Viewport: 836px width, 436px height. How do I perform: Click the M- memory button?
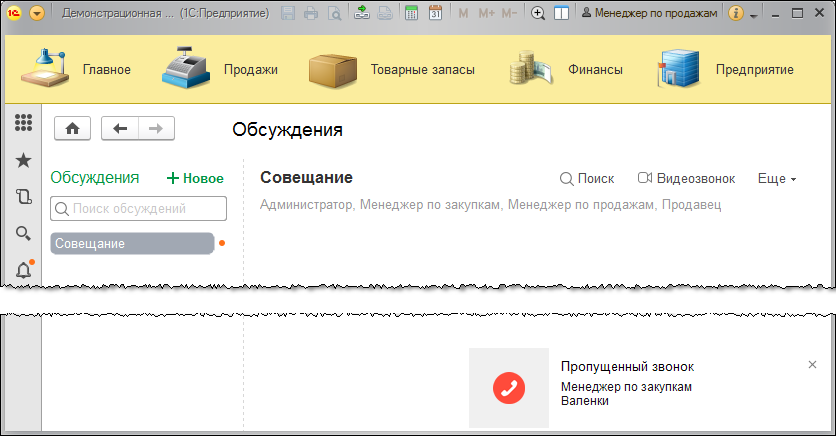pos(509,13)
